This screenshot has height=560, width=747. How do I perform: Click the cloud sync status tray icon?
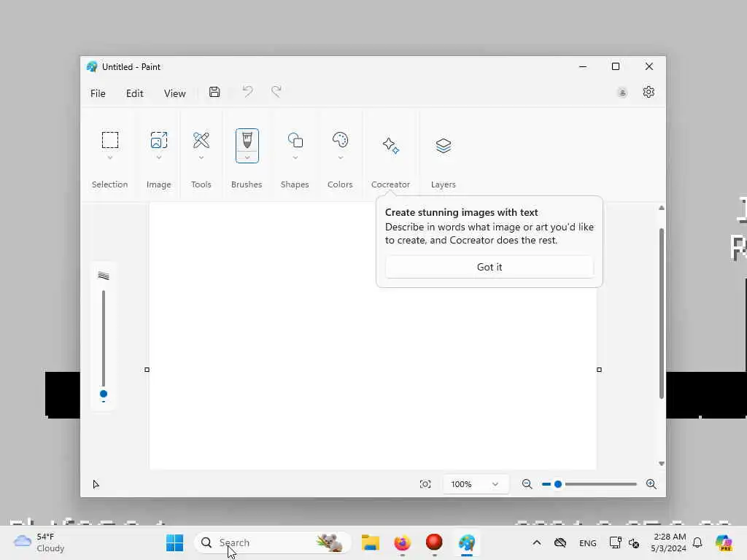click(x=560, y=542)
